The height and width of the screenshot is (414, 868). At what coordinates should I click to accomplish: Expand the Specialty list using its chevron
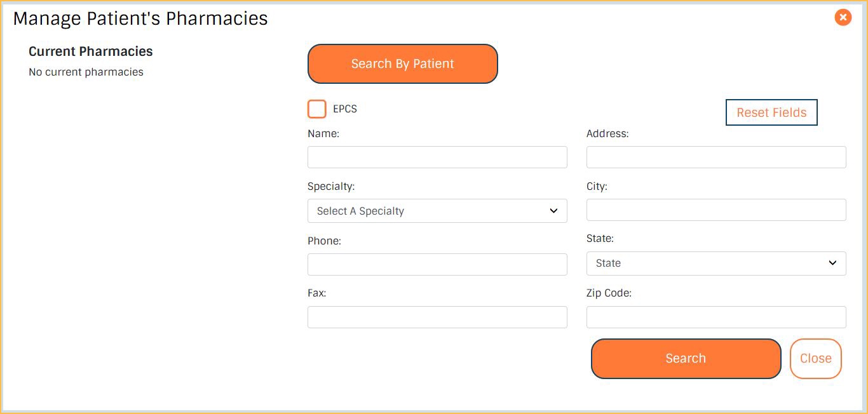(553, 210)
